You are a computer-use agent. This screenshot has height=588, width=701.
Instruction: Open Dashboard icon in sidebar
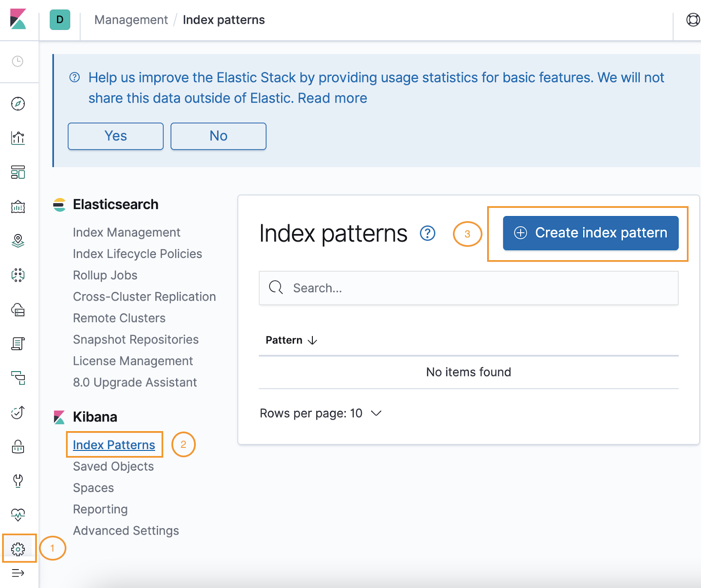point(18,172)
